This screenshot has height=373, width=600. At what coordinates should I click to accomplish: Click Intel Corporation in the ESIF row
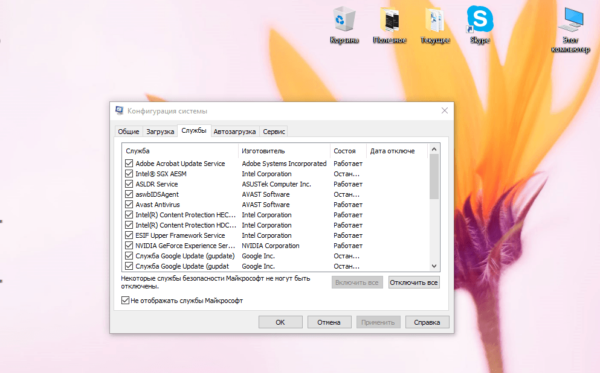click(x=266, y=235)
